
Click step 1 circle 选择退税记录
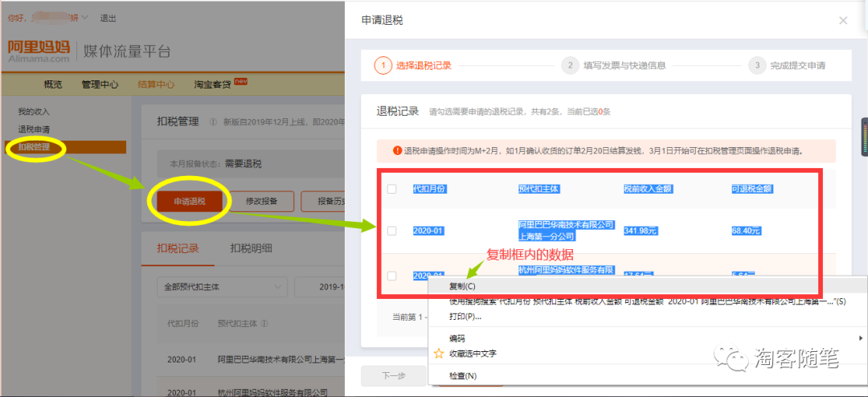click(x=383, y=65)
